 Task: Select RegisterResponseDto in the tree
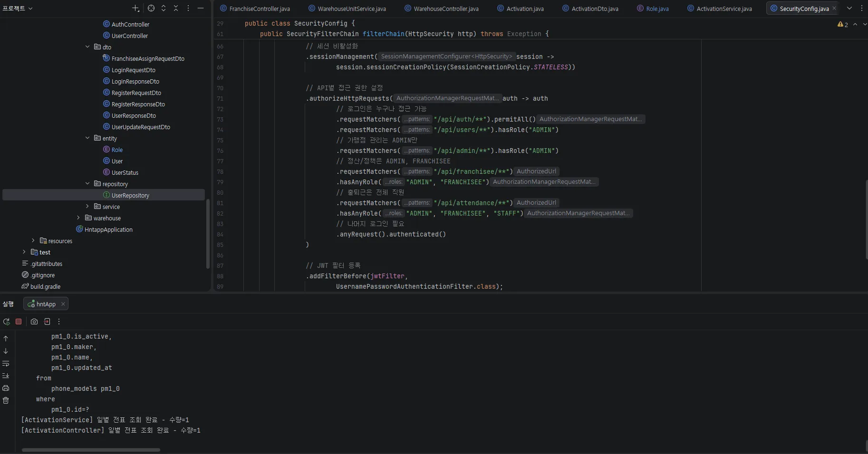point(134,104)
